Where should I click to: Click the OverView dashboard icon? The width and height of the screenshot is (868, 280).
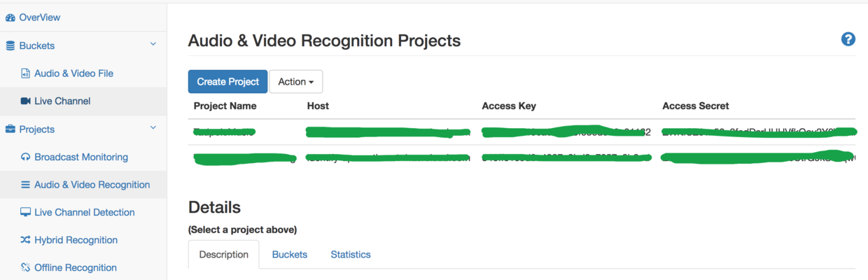[10, 17]
